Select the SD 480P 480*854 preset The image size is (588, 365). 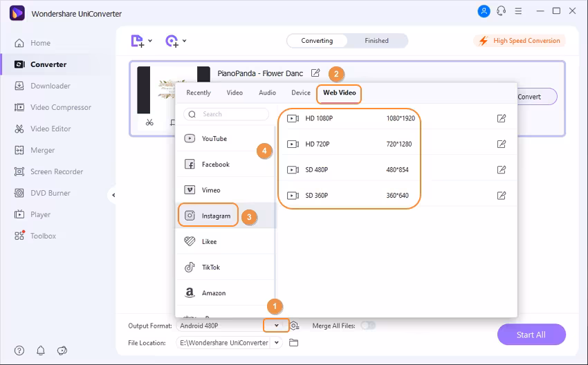point(397,170)
